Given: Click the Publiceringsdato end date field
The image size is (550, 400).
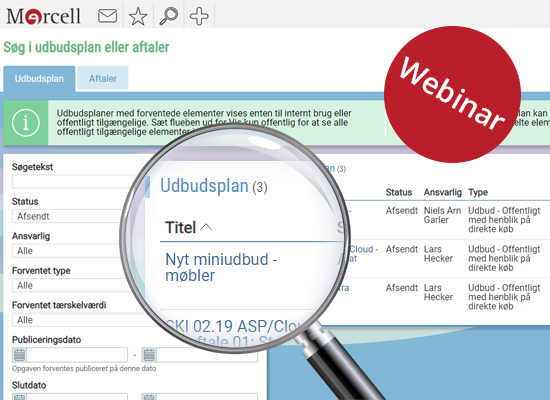Looking at the screenshot, I should pyautogui.click(x=207, y=355).
